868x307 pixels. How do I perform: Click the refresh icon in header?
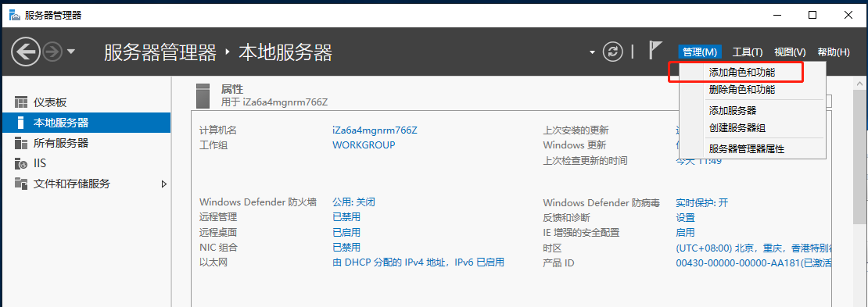pyautogui.click(x=612, y=52)
